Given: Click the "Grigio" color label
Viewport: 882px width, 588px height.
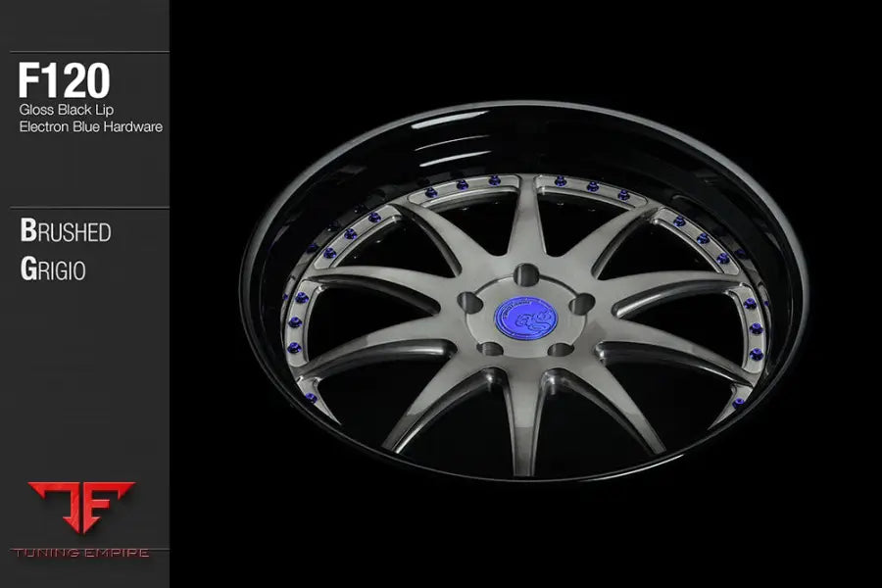Looking at the screenshot, I should click(53, 269).
